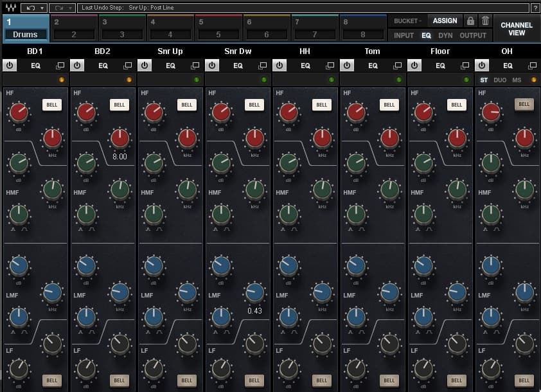Power off the EQ on the HH channel
The width and height of the screenshot is (541, 392).
click(279, 65)
